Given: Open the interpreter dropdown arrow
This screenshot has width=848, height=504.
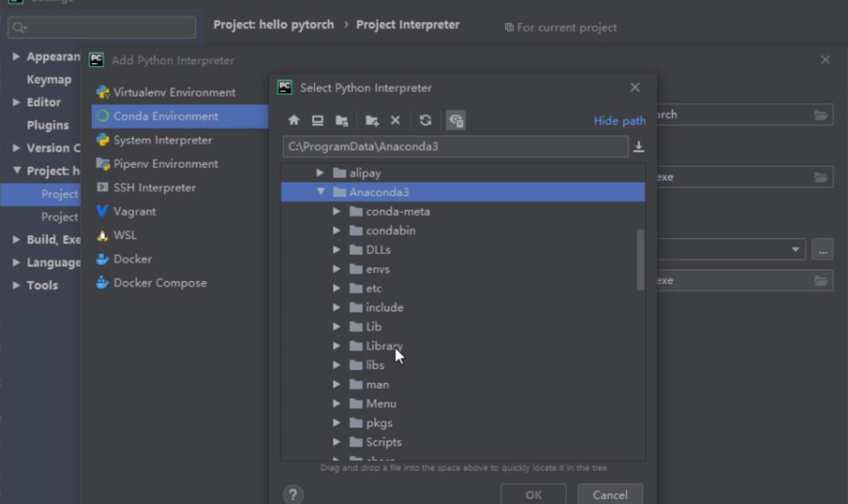Looking at the screenshot, I should click(796, 249).
